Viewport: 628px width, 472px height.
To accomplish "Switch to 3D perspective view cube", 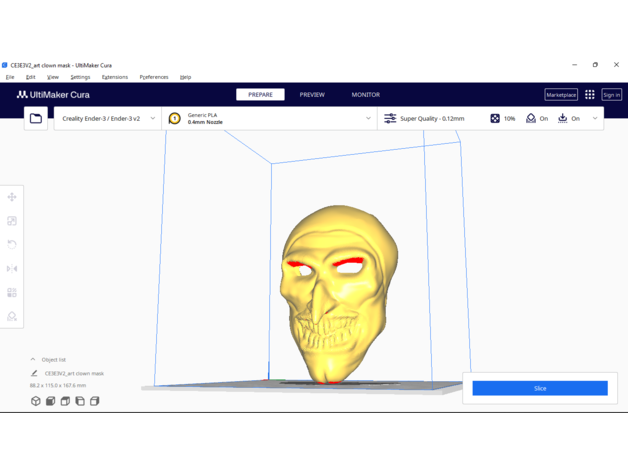I will tap(36, 401).
